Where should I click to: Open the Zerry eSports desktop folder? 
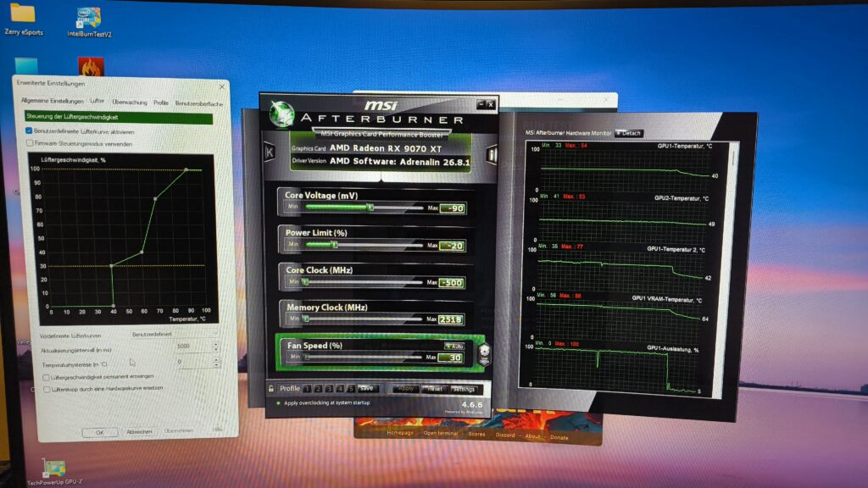[23, 20]
